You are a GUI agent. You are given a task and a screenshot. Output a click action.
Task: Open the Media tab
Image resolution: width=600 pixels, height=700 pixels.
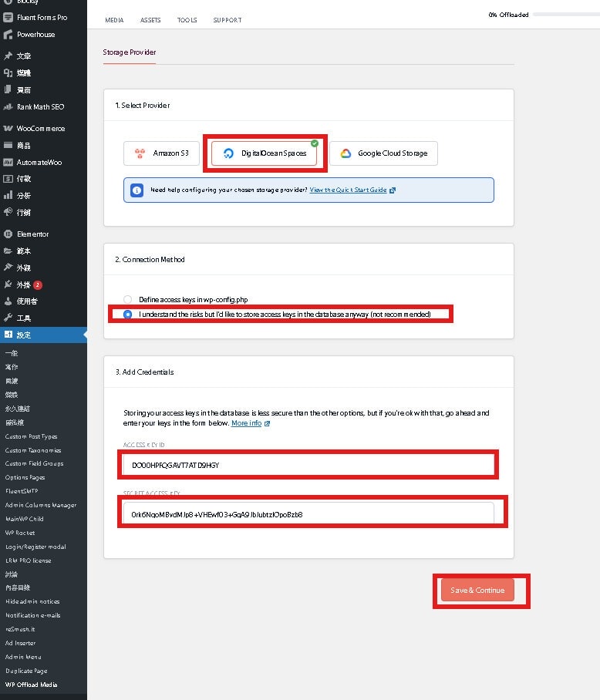[114, 20]
